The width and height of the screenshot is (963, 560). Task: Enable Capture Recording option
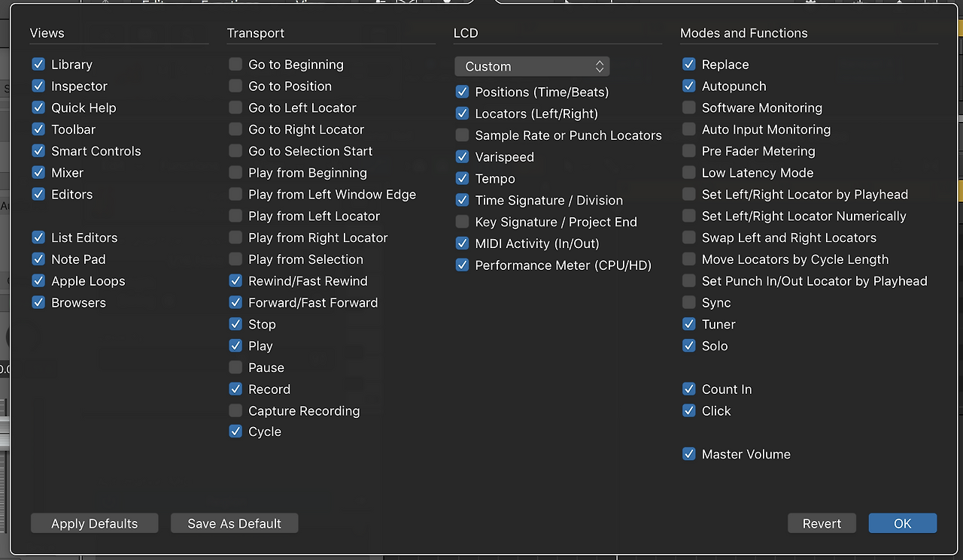tap(235, 410)
